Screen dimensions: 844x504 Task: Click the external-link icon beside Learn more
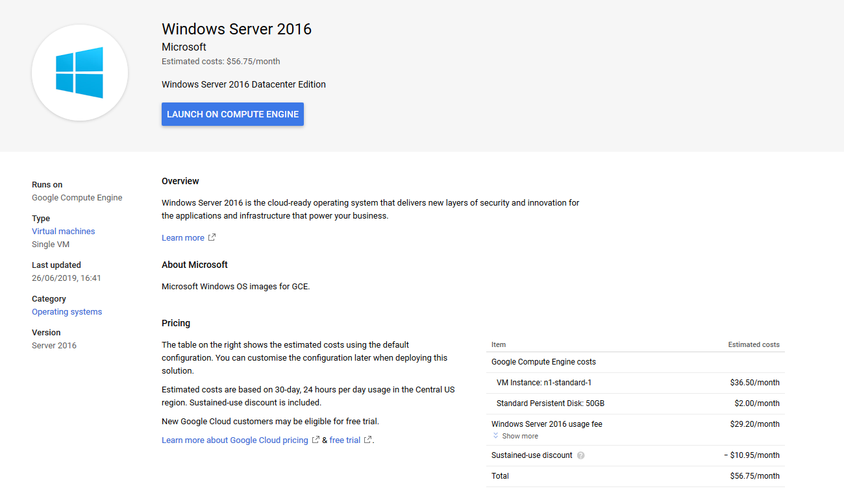tap(212, 237)
